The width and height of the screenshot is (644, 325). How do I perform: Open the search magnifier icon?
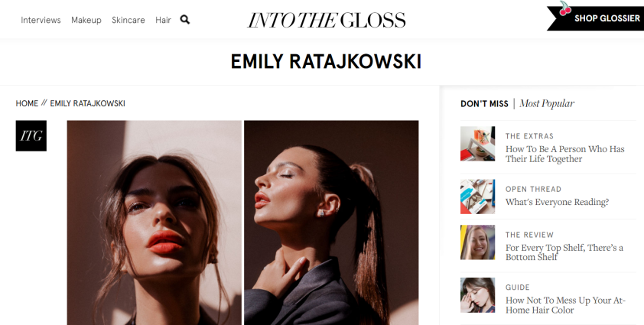(185, 20)
